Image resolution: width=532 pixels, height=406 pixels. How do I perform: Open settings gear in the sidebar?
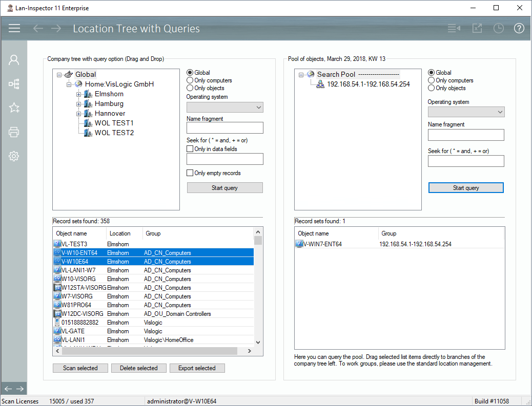14,157
